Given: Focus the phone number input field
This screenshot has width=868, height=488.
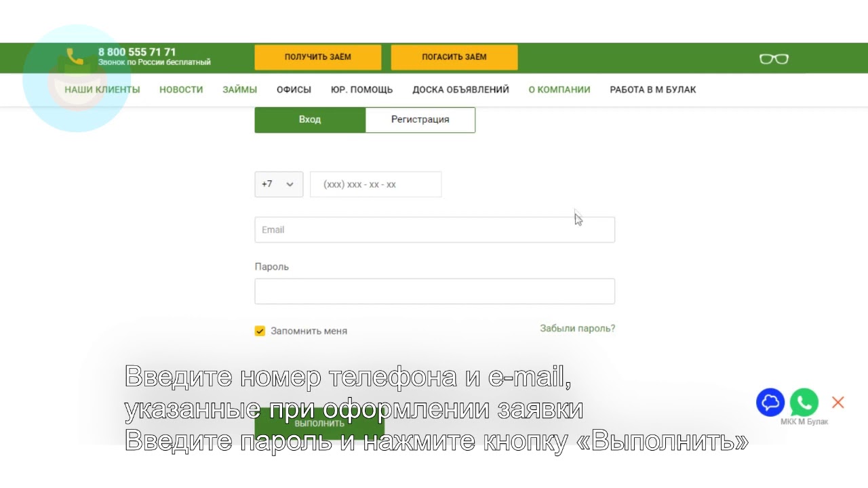Looking at the screenshot, I should click(x=376, y=184).
